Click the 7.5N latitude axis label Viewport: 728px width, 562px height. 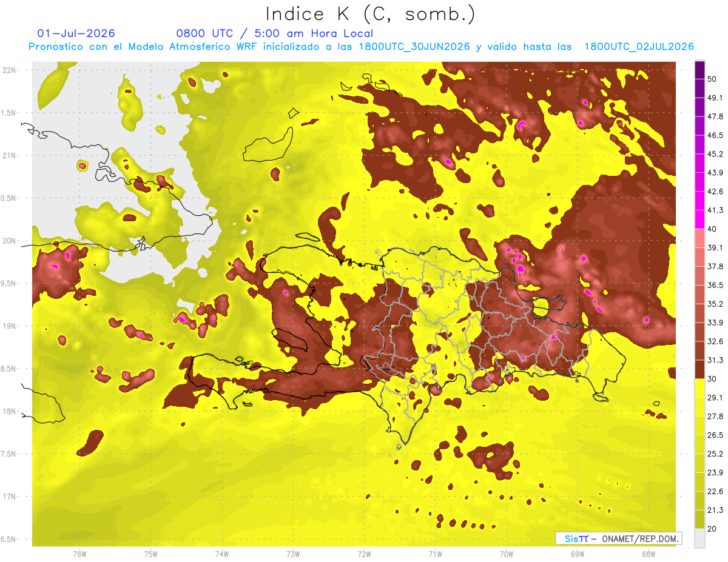tap(9, 453)
